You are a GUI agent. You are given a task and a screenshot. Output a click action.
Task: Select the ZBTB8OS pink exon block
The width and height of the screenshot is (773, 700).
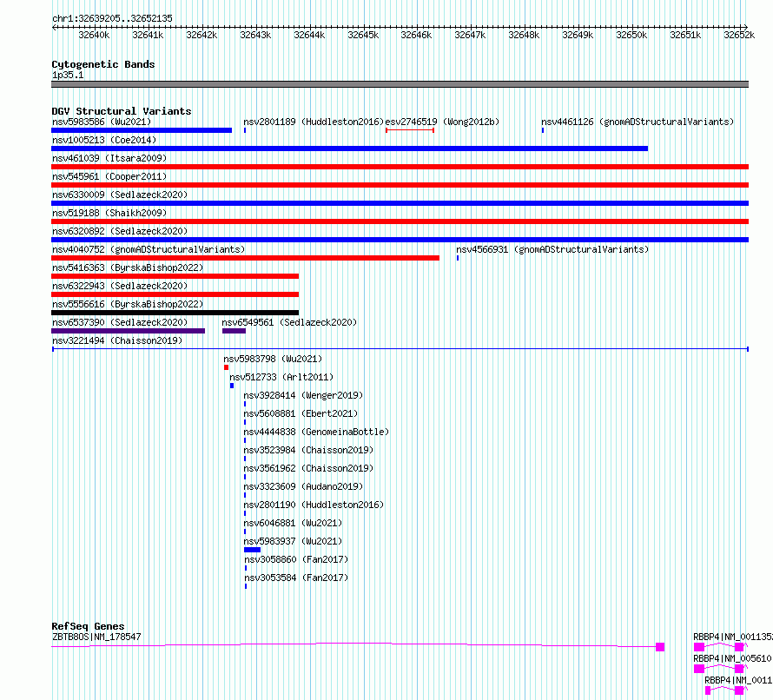point(660,647)
